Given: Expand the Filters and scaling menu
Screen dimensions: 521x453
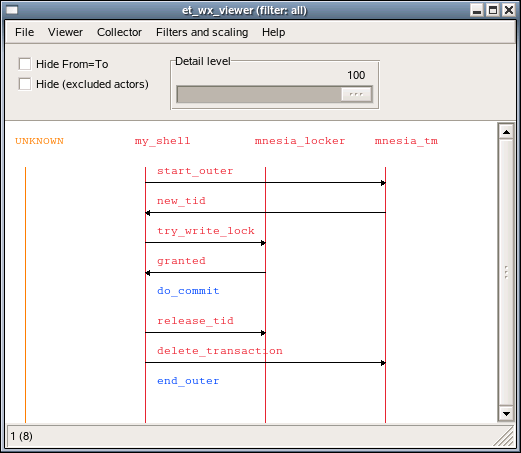Looking at the screenshot, I should [202, 32].
